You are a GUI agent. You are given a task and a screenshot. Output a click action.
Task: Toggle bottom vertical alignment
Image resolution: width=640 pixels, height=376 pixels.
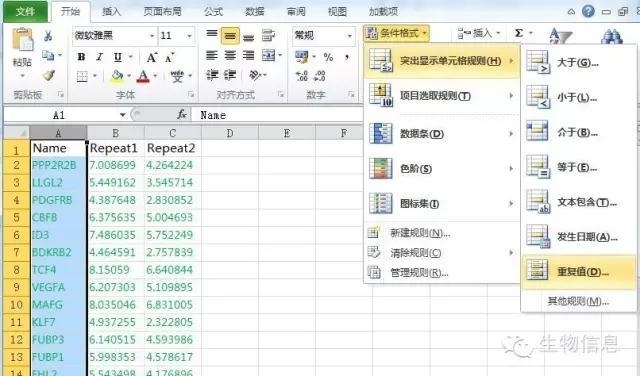coord(248,37)
